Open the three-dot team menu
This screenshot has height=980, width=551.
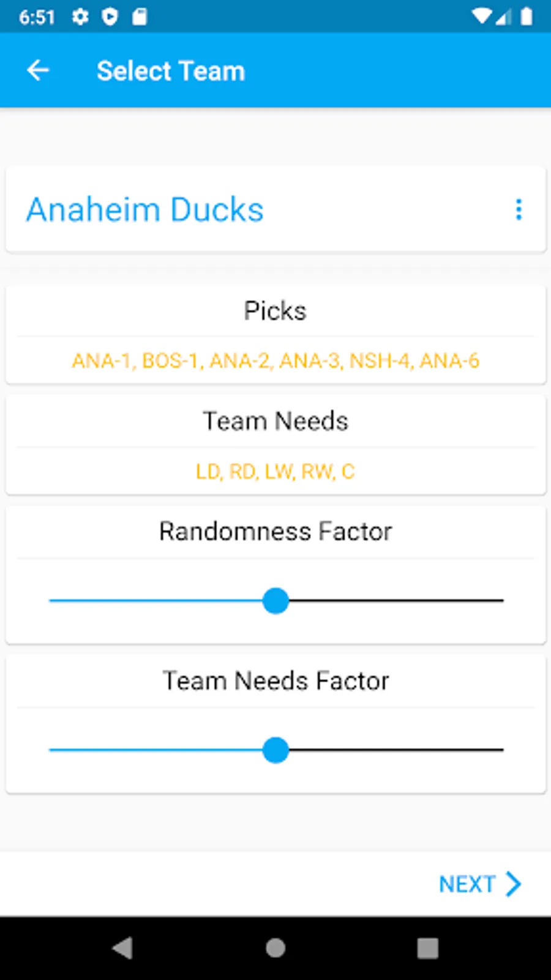(519, 209)
